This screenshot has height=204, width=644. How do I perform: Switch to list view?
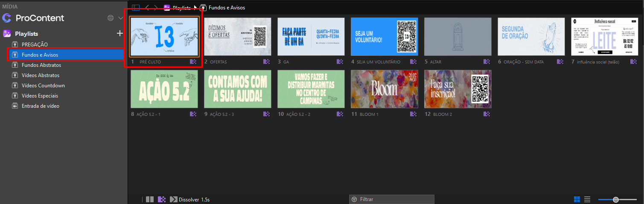point(587,199)
